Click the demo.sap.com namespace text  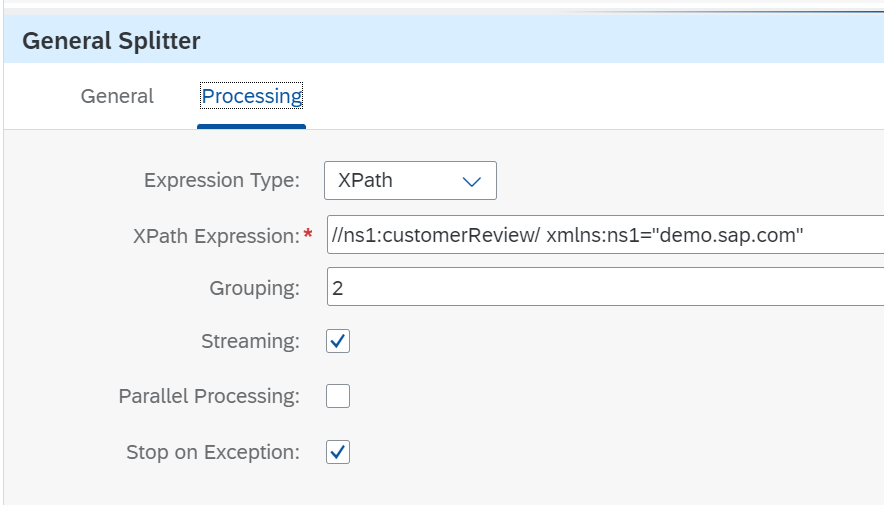pos(731,235)
